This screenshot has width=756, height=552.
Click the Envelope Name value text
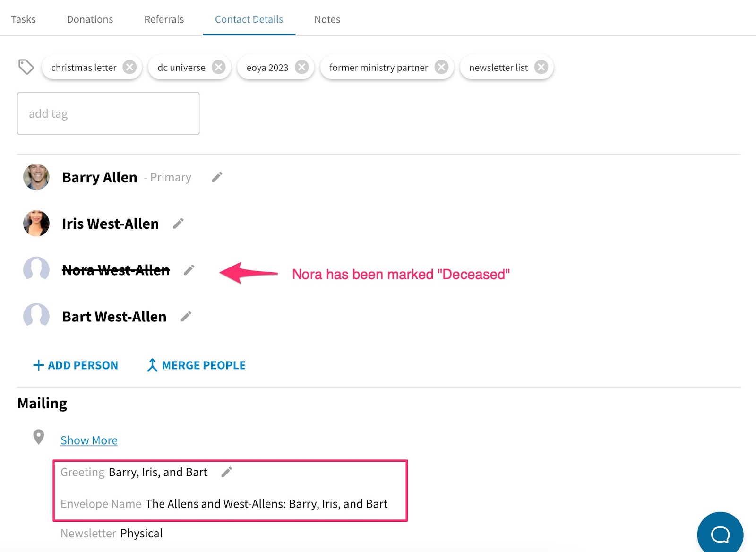pyautogui.click(x=266, y=504)
